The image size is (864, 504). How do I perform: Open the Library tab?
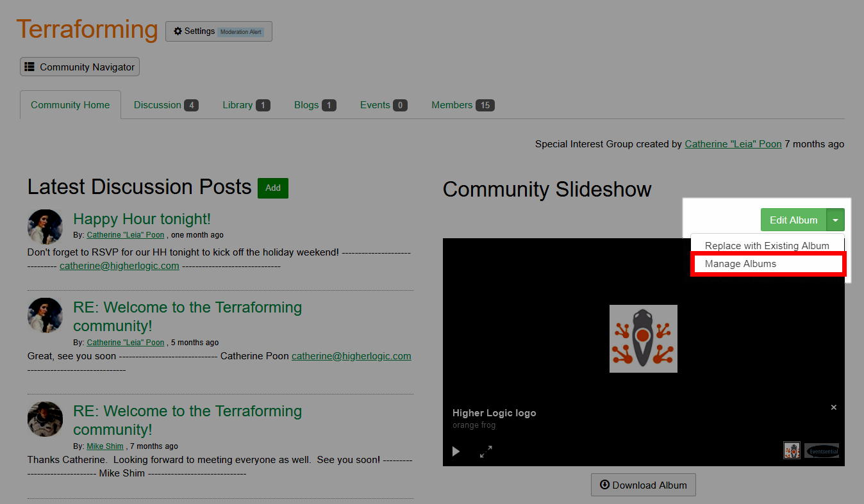[245, 105]
